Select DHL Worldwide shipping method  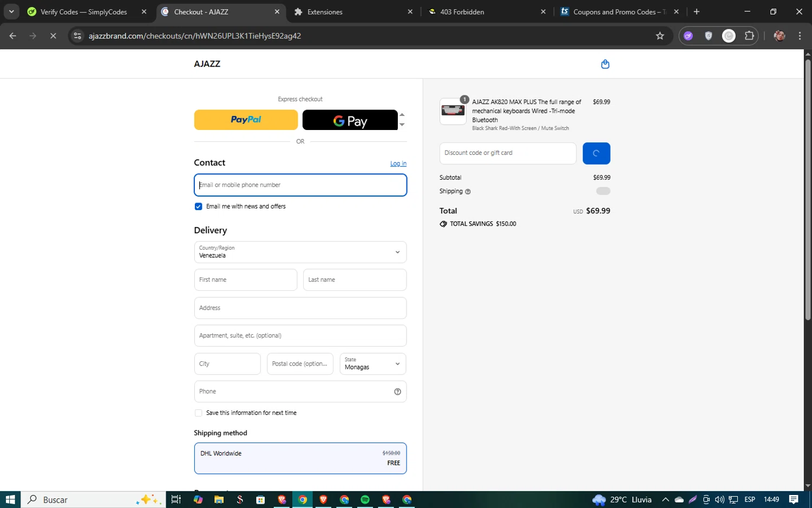pyautogui.click(x=300, y=458)
